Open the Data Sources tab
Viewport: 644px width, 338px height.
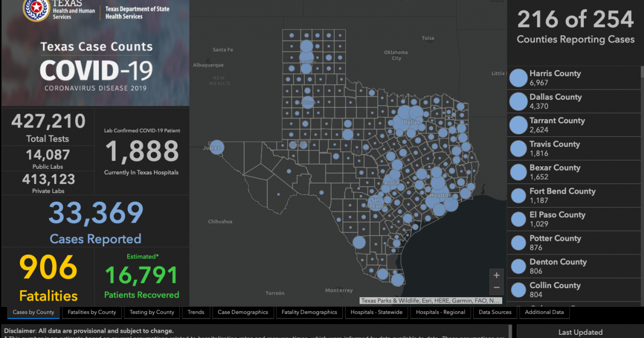(x=495, y=312)
